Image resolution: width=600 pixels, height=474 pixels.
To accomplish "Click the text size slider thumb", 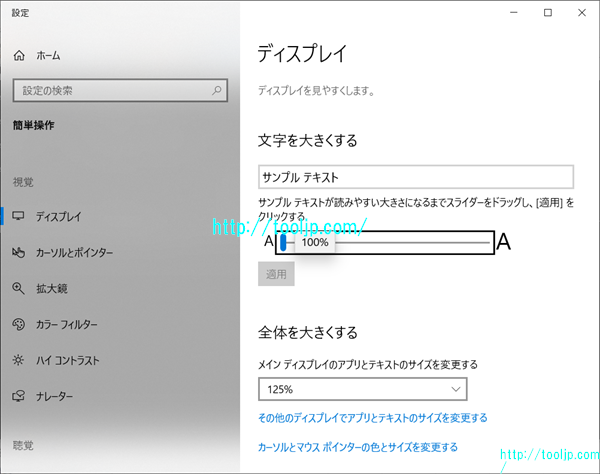I will (x=283, y=243).
